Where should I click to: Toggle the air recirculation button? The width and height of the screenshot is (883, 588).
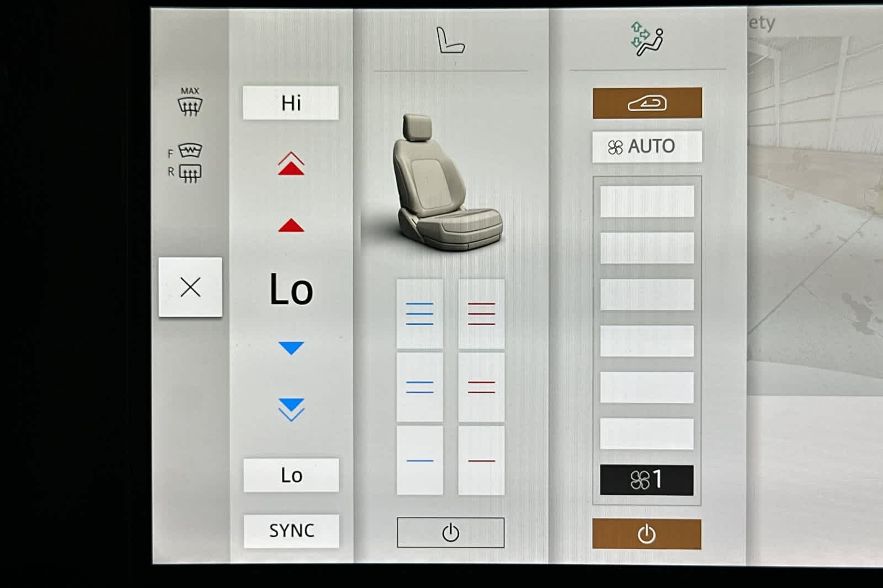[647, 103]
